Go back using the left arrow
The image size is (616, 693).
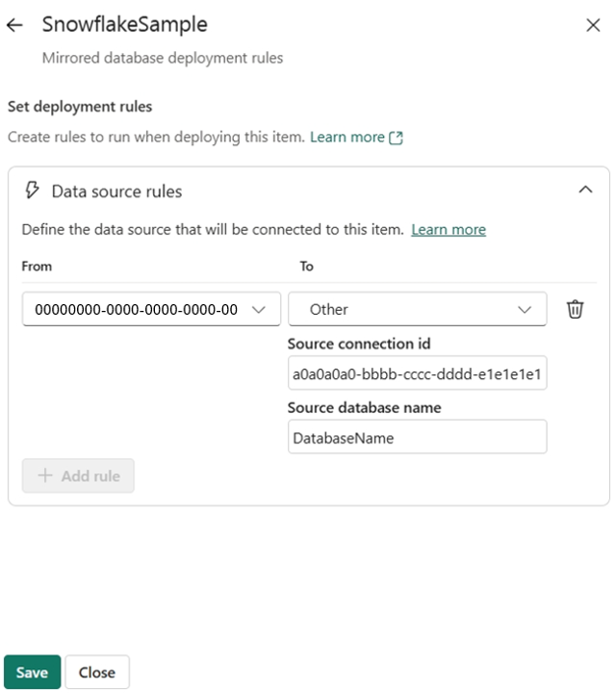14,26
